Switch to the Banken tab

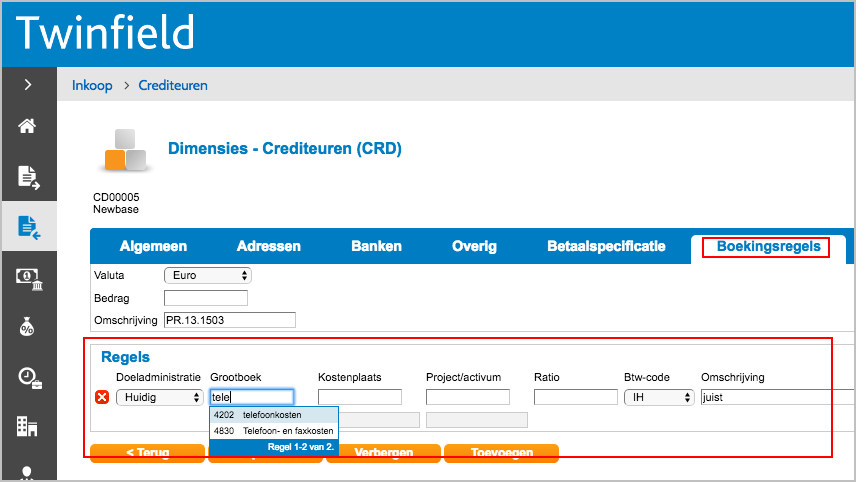376,246
